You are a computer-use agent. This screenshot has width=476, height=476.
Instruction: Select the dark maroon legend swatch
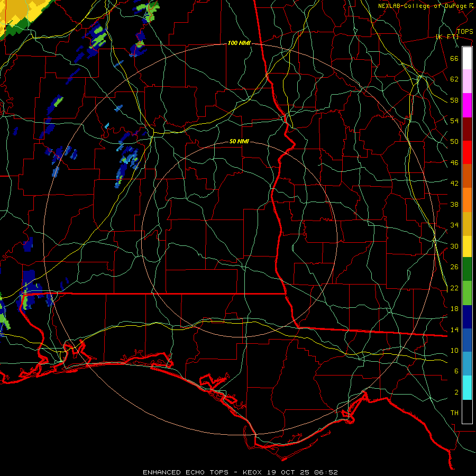coord(467,129)
